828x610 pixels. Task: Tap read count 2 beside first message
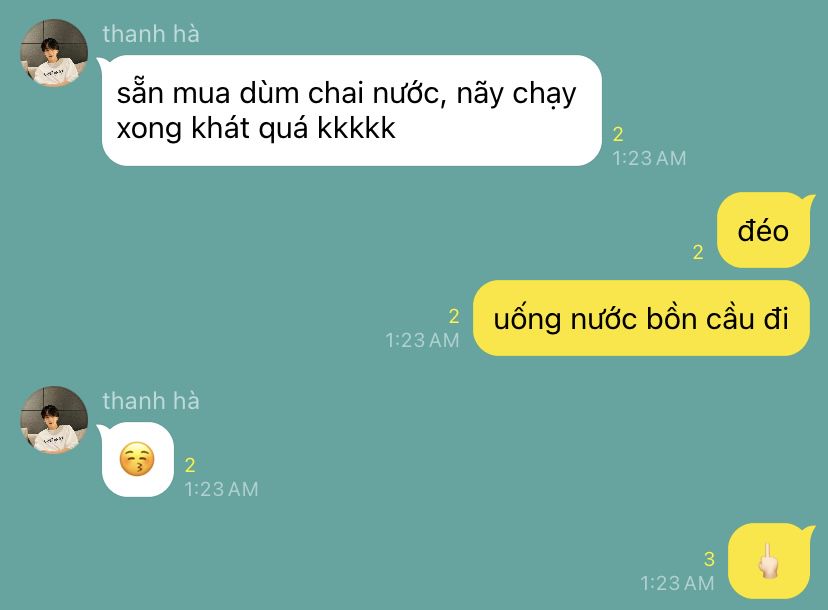click(x=618, y=134)
